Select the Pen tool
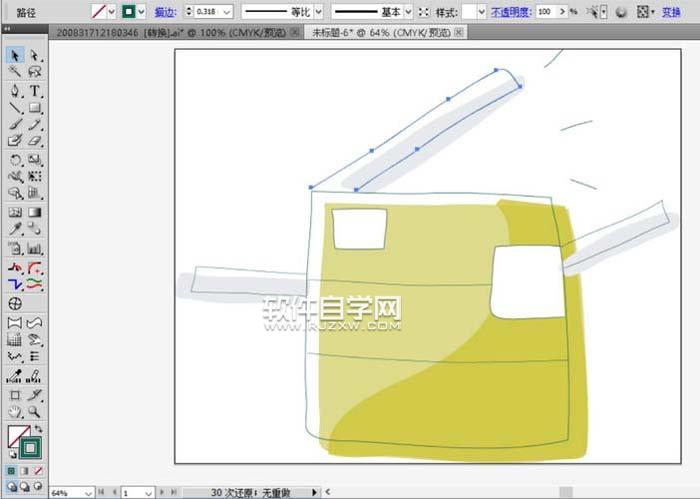The width and height of the screenshot is (700, 499). (15, 91)
